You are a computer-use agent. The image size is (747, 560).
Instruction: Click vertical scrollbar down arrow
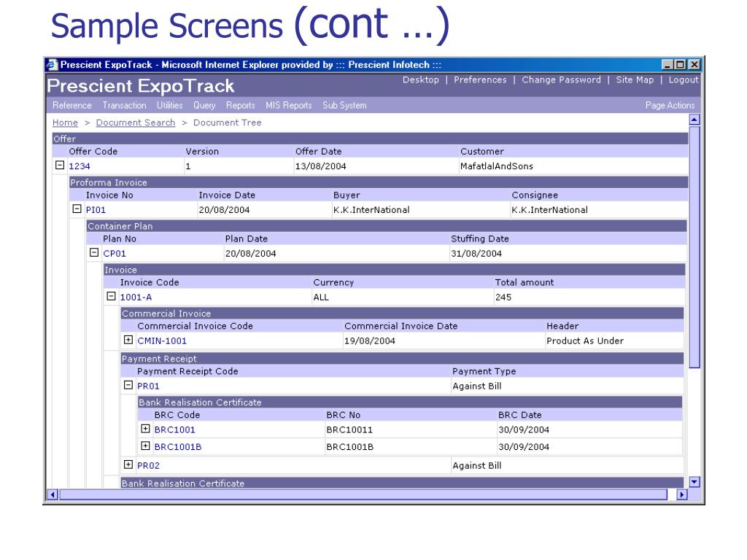point(694,482)
